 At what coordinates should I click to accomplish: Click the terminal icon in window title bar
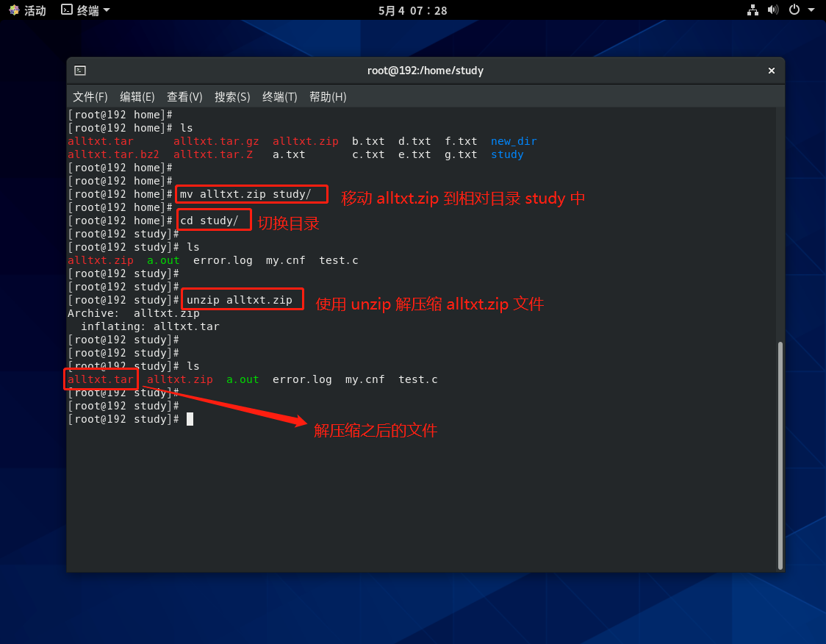[x=80, y=71]
